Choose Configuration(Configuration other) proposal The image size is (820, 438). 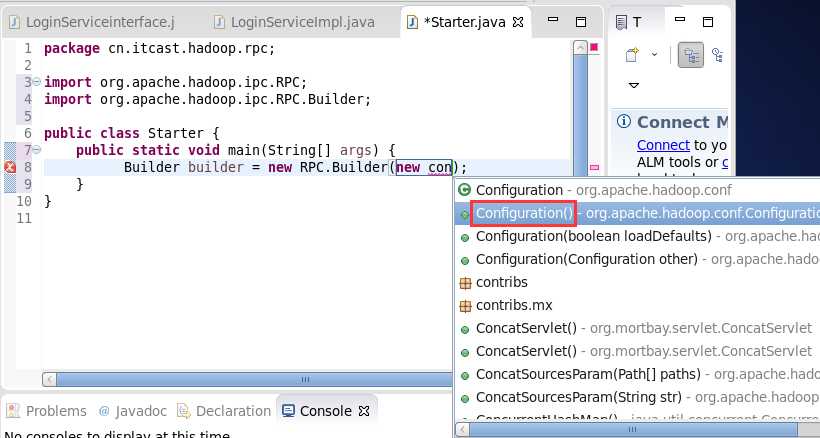pyautogui.click(x=636, y=259)
